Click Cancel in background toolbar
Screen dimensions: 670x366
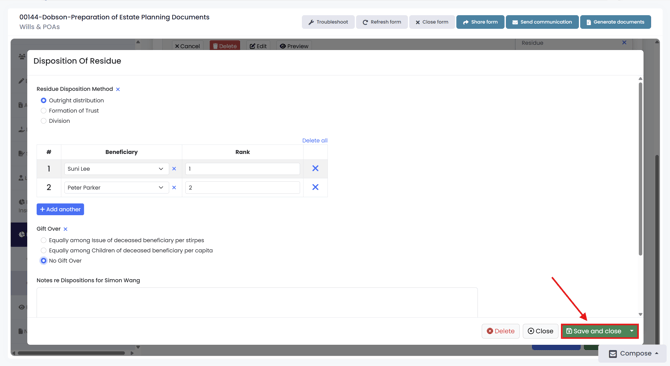tap(187, 46)
